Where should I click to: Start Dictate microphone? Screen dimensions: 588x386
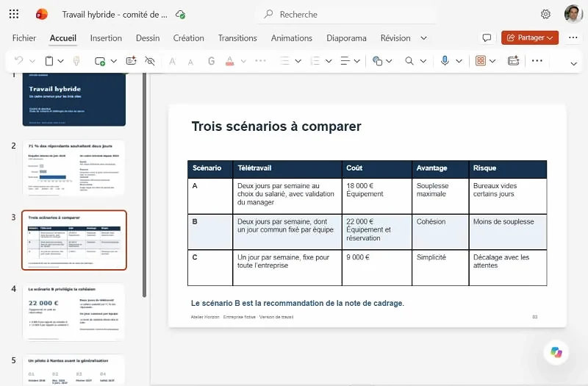click(x=445, y=60)
